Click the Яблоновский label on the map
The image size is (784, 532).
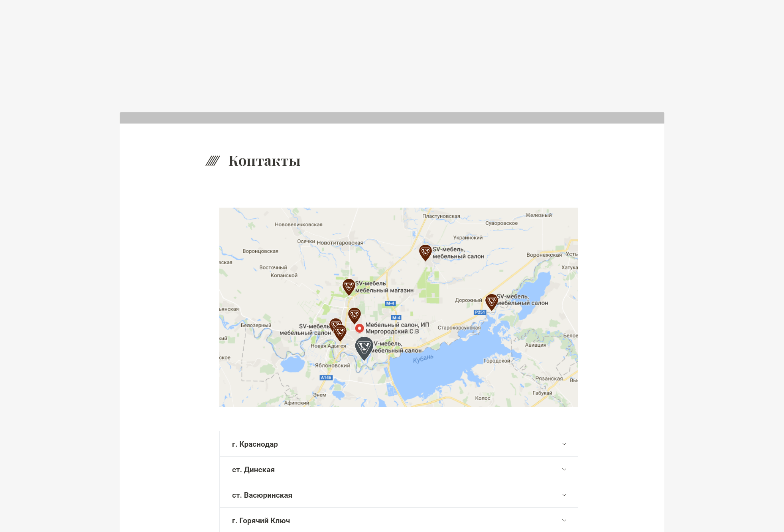(333, 365)
